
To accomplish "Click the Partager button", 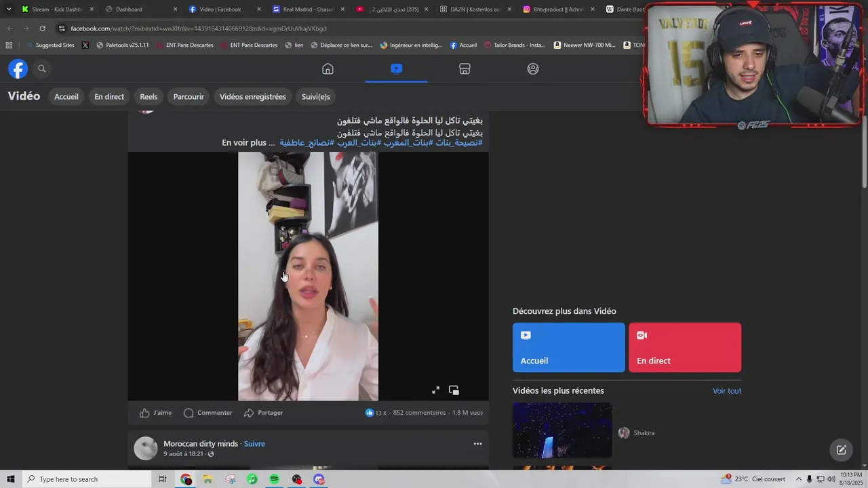I will [263, 413].
